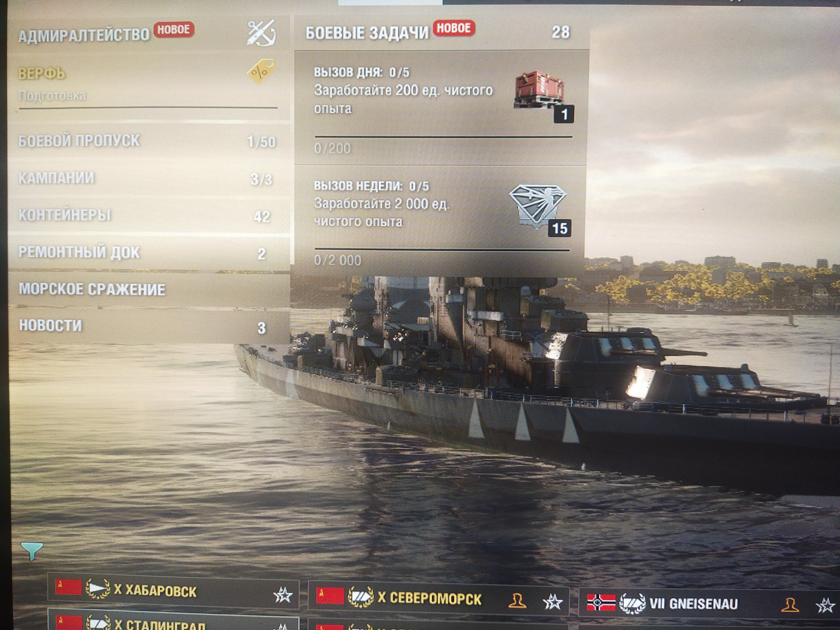Click the red container reward icon
840x630 pixels.
click(x=539, y=90)
